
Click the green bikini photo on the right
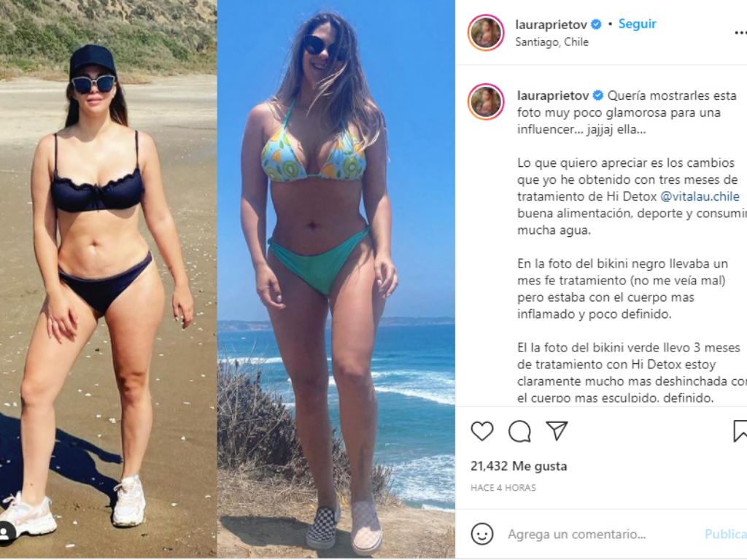(336, 279)
